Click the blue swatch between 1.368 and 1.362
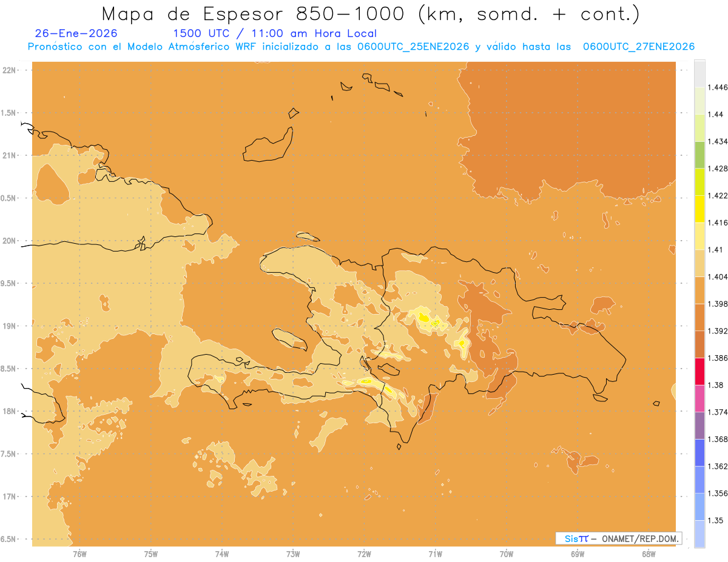The width and height of the screenshot is (728, 562). point(699,453)
